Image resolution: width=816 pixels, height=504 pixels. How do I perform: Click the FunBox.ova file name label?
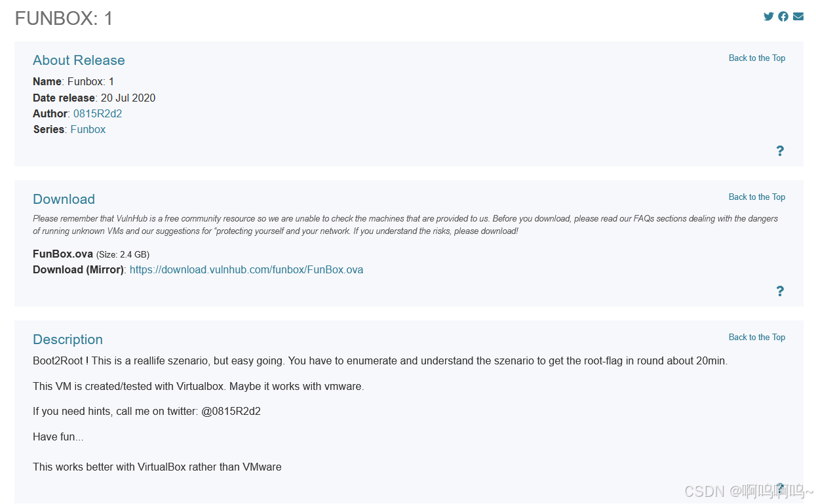[62, 254]
